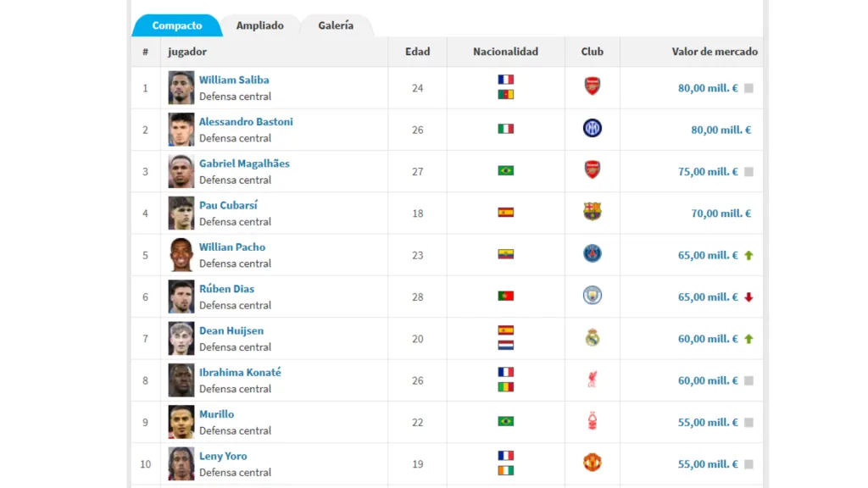Select the Manchester City crest in Rúben Dias's row
Image resolution: width=868 pixels, height=488 pixels.
[591, 297]
